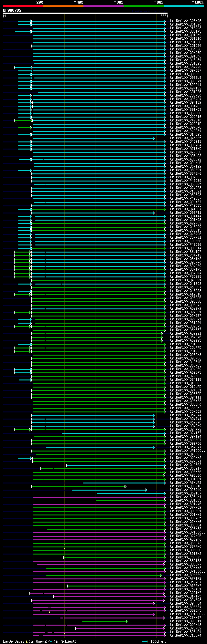The height and width of the screenshot is (644, 207).
Task: Click the label UniRef100_A7QK05
Action: [x=186, y=536]
